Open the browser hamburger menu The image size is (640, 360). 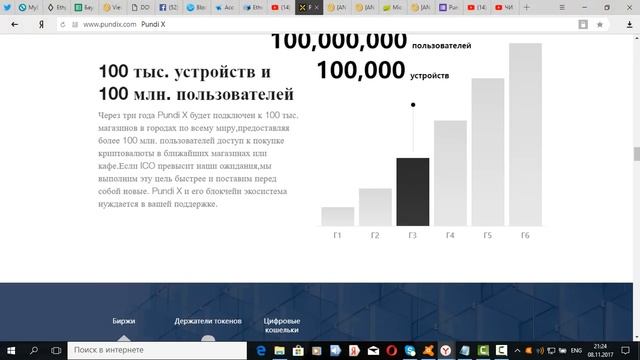(562, 7)
